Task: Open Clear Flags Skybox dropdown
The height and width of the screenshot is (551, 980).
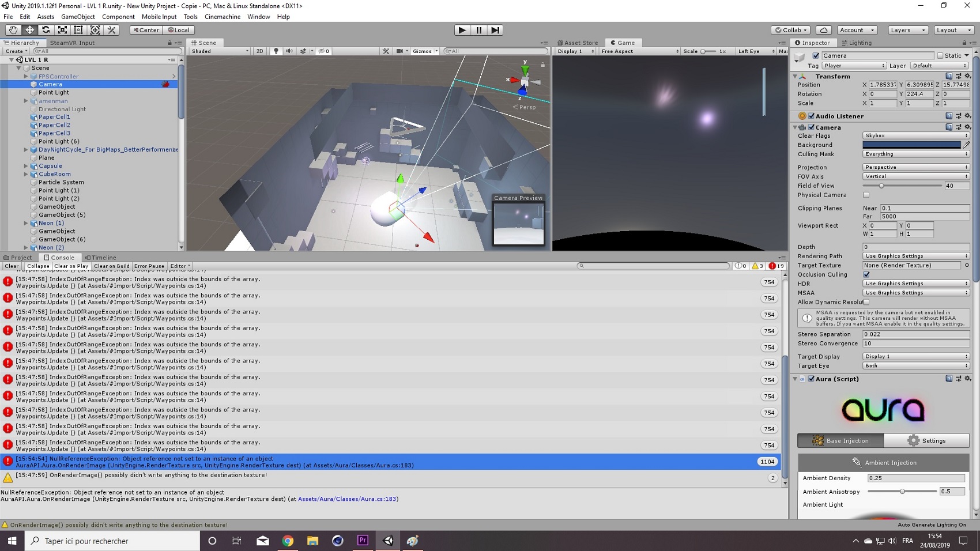Action: (916, 135)
